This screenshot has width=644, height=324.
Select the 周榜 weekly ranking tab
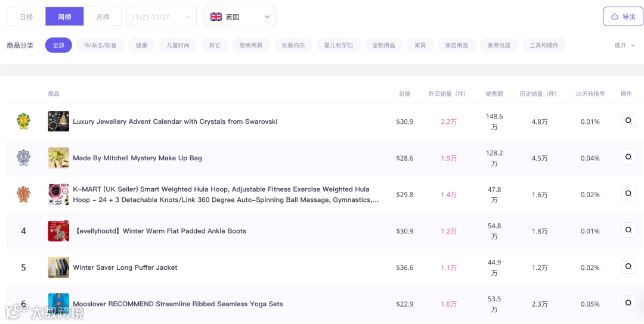point(64,17)
